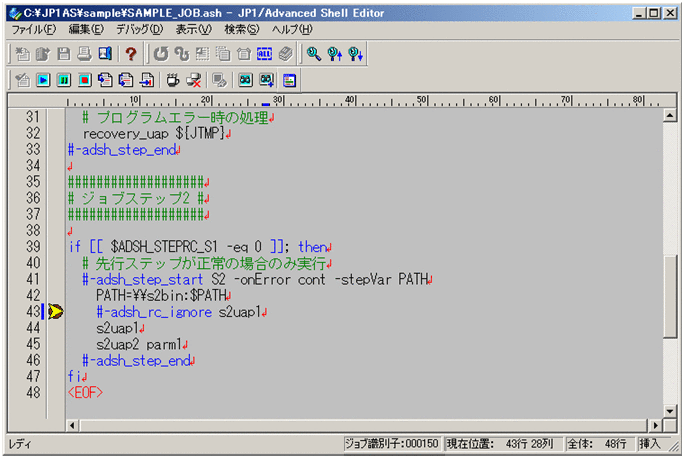Click the Paste clipboard icon
The image size is (685, 459).
click(244, 54)
